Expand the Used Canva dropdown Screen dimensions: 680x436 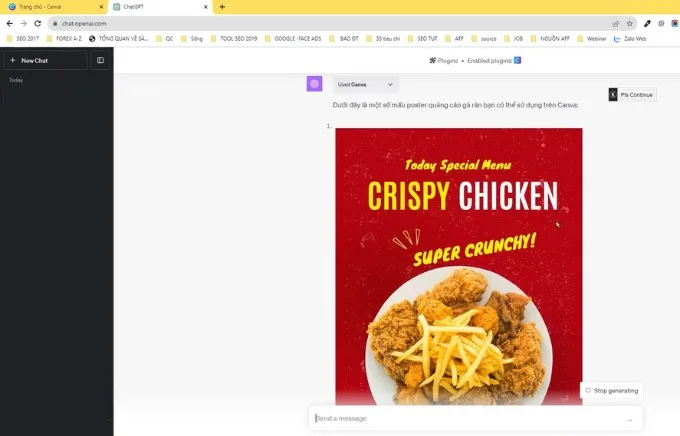tap(366, 85)
